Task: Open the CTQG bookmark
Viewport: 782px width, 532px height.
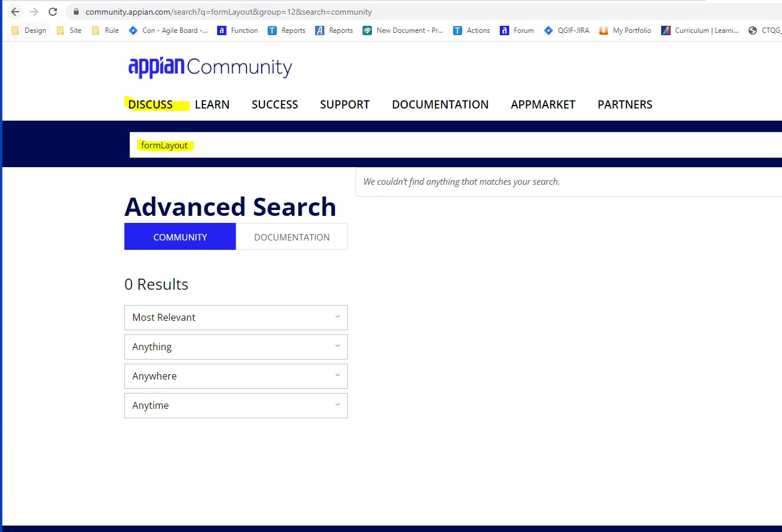Action: pos(765,31)
